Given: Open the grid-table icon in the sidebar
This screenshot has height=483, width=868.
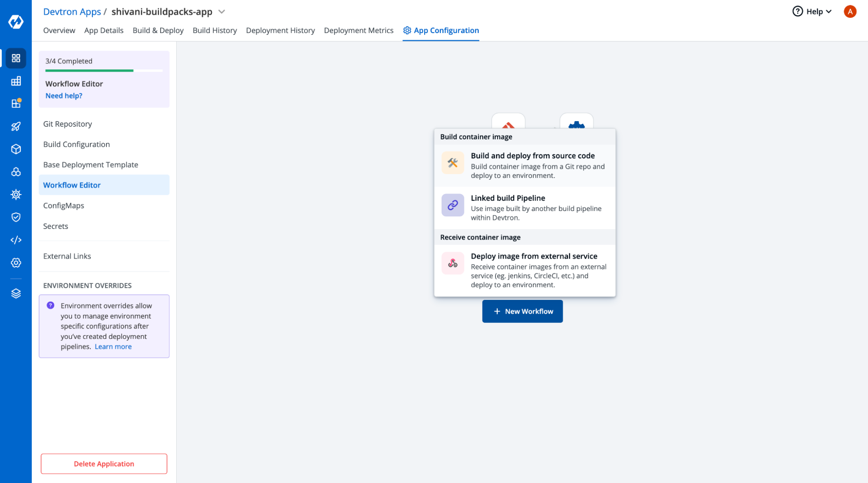Looking at the screenshot, I should click(16, 81).
